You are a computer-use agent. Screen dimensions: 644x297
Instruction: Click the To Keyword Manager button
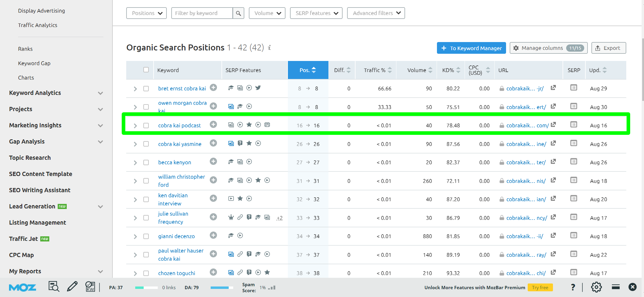[471, 48]
